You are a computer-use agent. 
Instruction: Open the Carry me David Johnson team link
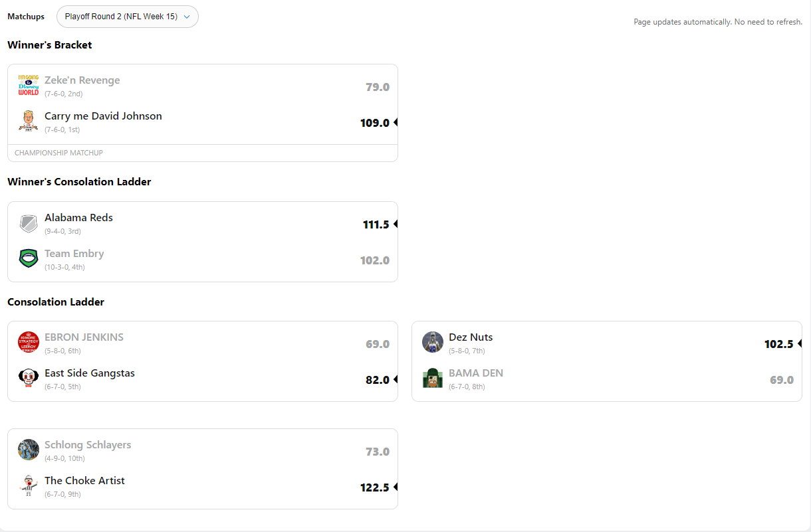point(103,116)
